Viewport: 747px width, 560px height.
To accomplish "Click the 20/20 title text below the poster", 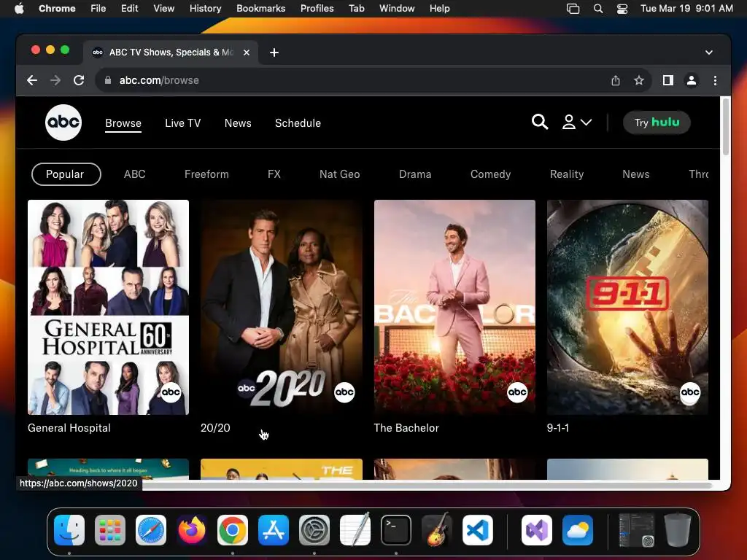I will point(215,427).
